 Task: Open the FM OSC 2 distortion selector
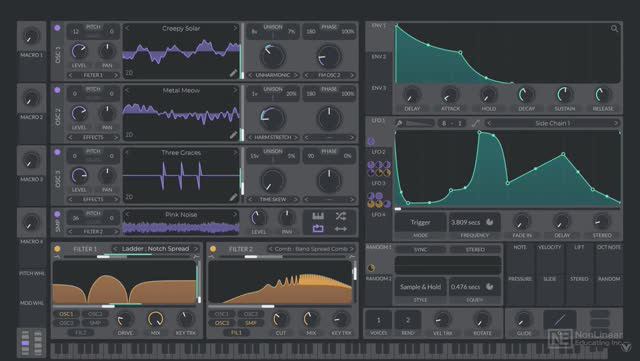329,75
